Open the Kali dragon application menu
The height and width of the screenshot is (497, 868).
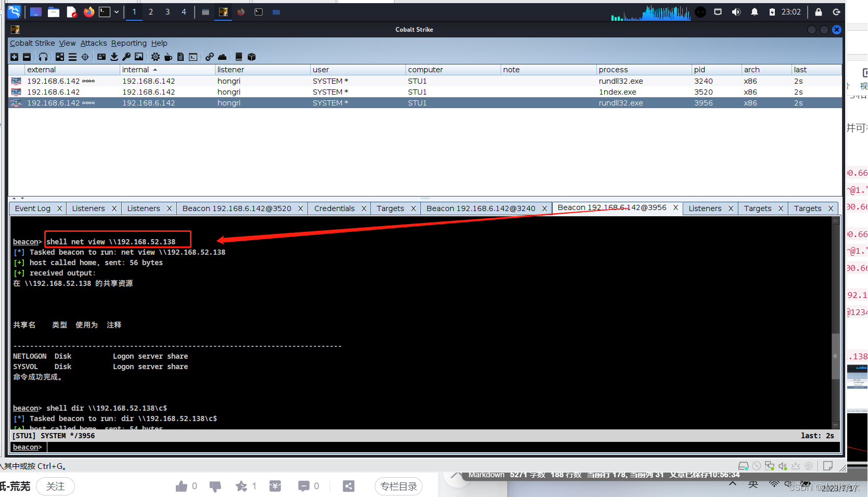pos(14,12)
